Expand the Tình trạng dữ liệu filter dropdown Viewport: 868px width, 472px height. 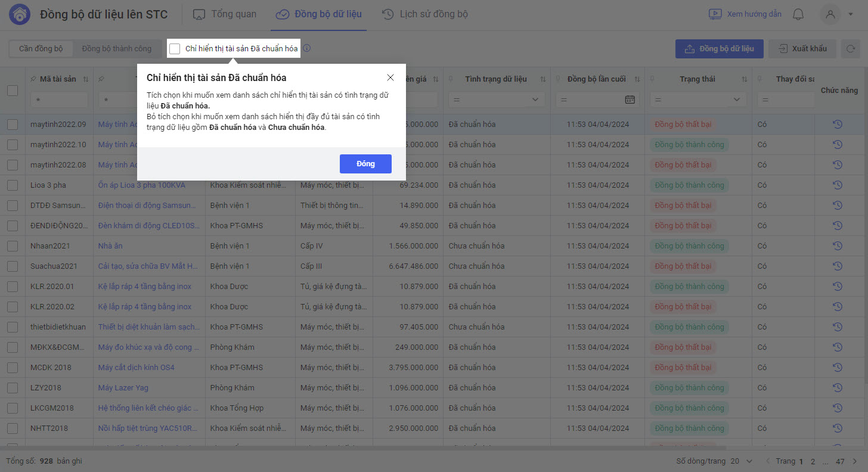(535, 100)
